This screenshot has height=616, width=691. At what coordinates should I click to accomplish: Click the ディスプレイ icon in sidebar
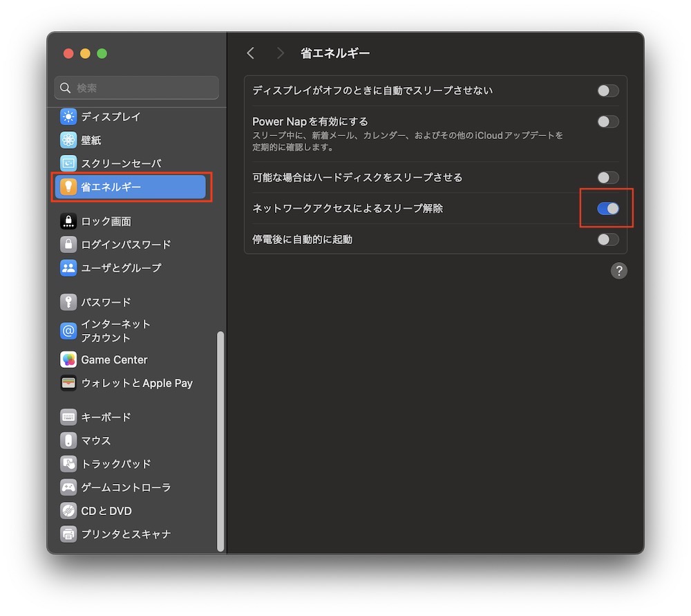pyautogui.click(x=68, y=117)
